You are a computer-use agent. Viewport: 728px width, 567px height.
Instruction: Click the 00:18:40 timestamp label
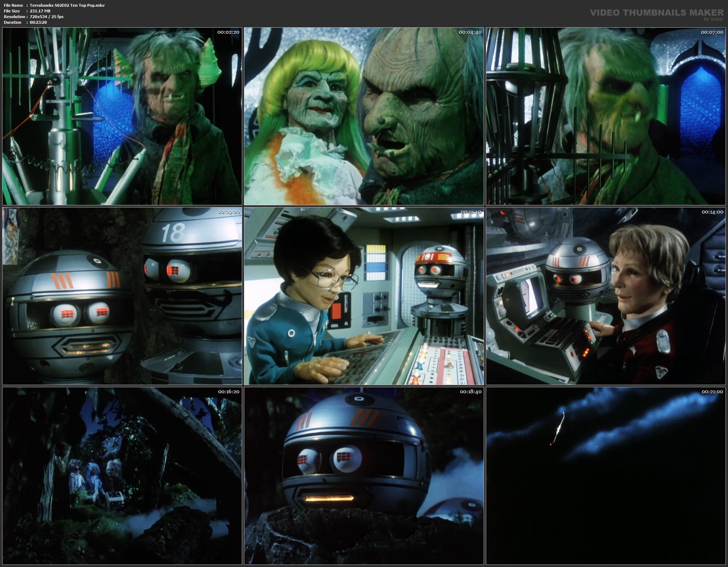(x=470, y=392)
